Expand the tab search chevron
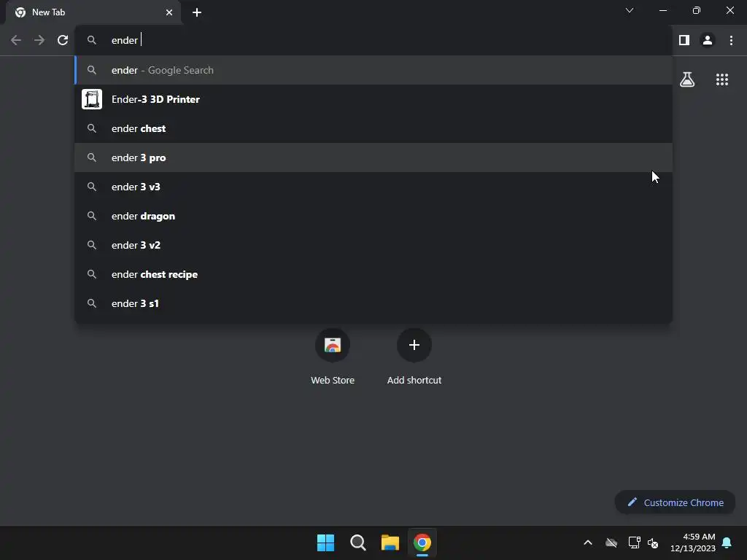747x560 pixels. coord(630,10)
